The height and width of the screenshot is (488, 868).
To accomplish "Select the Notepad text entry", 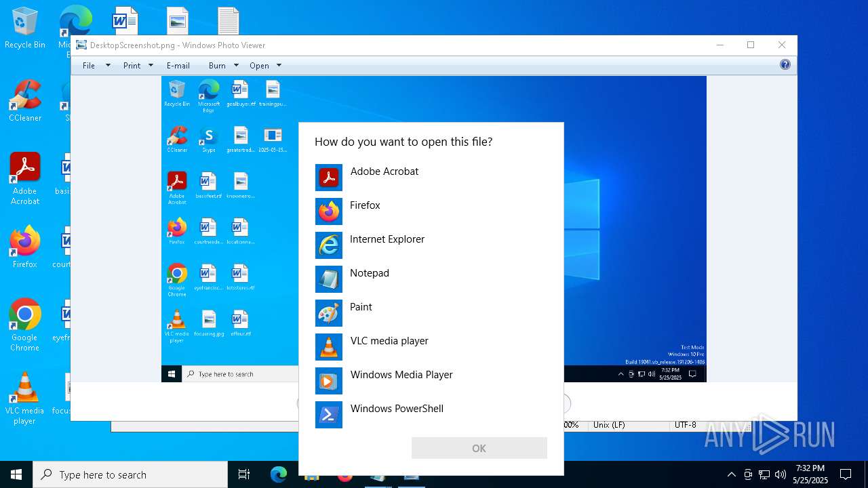I will (x=370, y=273).
